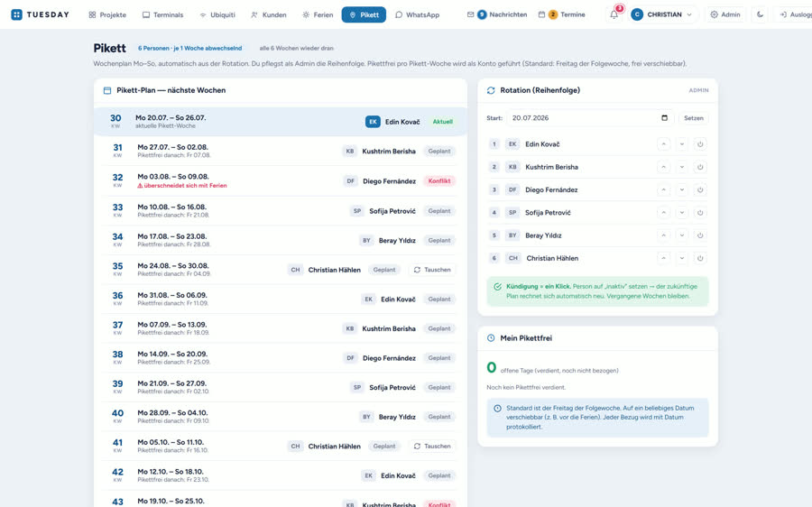Apply start date with Setzen button

(694, 118)
